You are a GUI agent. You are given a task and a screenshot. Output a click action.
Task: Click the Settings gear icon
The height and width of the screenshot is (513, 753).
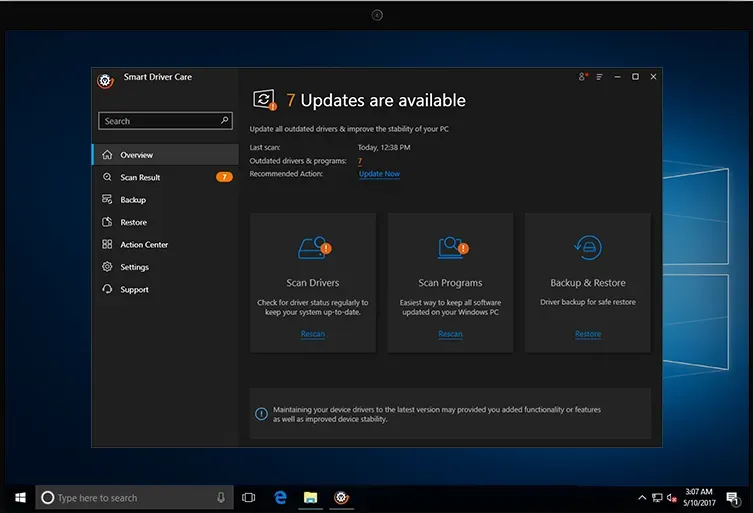(107, 267)
